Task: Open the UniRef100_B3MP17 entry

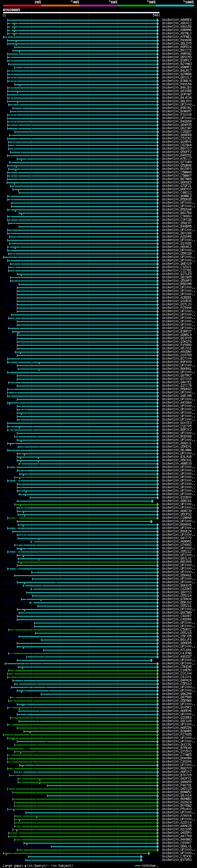Action: (177, 60)
